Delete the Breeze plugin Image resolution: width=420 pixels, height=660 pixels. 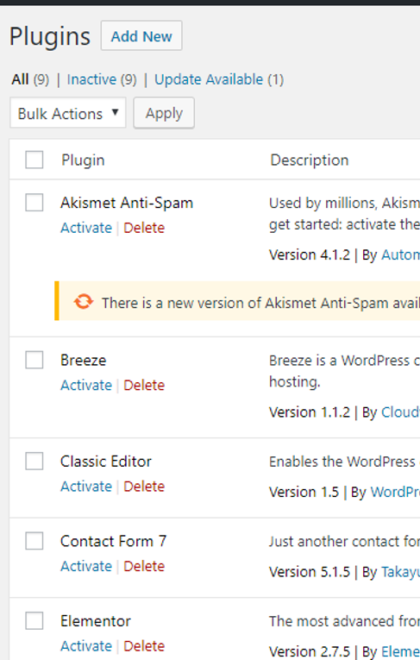click(144, 385)
